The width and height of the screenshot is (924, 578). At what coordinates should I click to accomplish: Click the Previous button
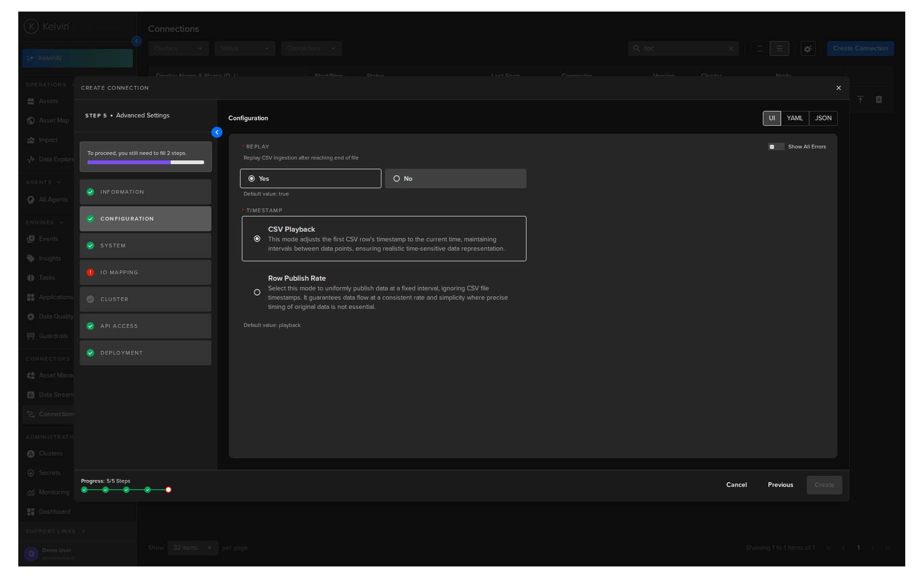click(x=781, y=485)
